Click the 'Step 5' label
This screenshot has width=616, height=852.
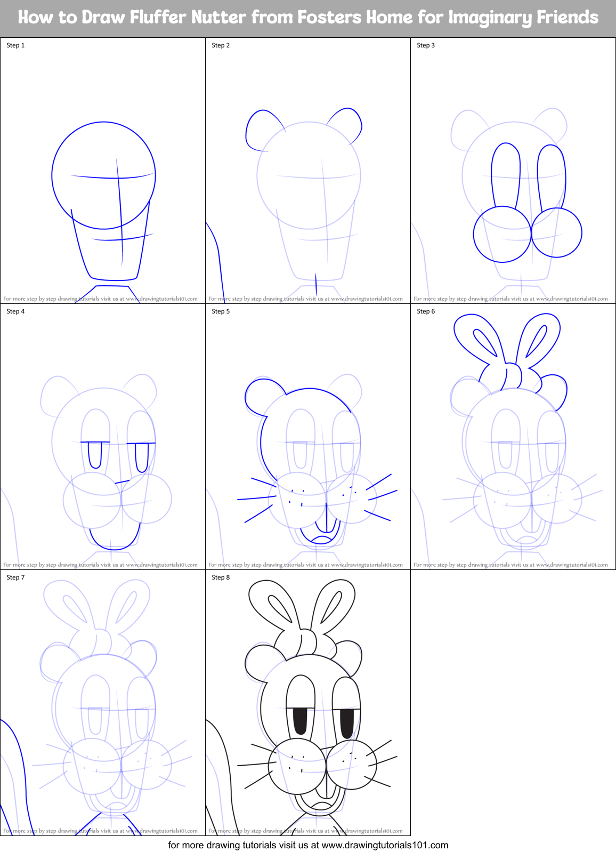click(x=221, y=311)
